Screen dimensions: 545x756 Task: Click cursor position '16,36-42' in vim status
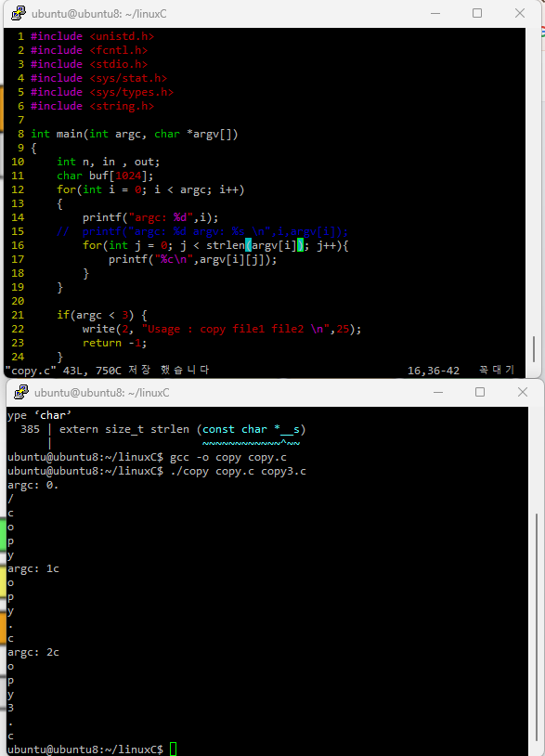coord(434,371)
